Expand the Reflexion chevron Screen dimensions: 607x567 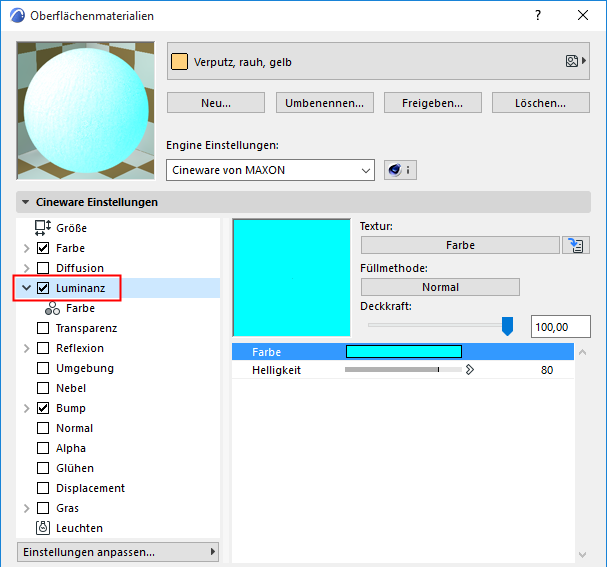click(26, 348)
